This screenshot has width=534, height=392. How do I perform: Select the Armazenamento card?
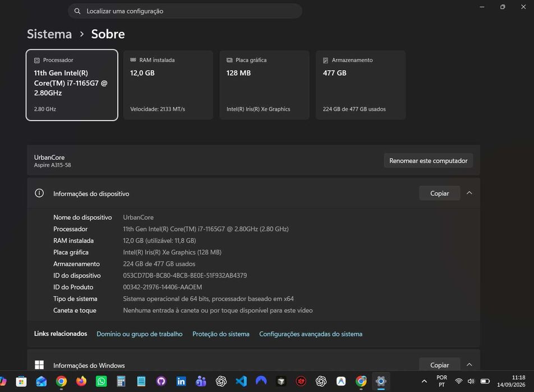361,85
